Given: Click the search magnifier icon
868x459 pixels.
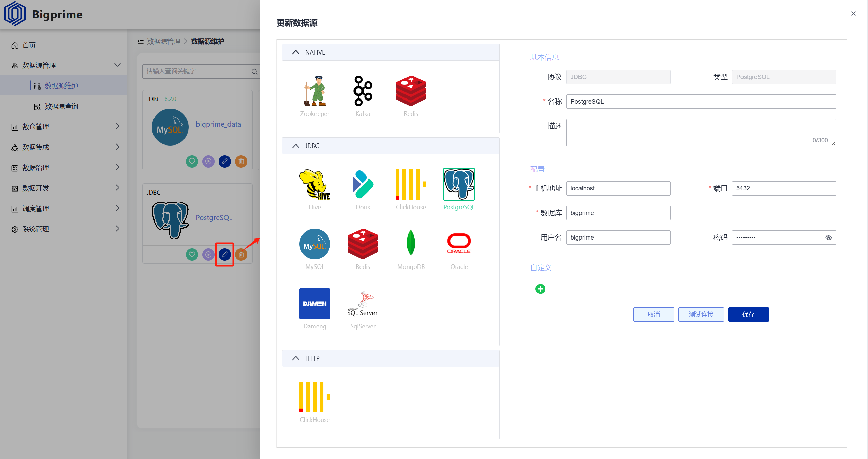Looking at the screenshot, I should [x=254, y=71].
